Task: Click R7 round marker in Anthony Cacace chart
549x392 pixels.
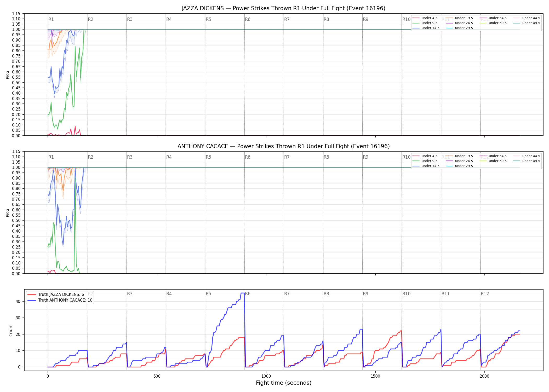Action: pyautogui.click(x=287, y=157)
